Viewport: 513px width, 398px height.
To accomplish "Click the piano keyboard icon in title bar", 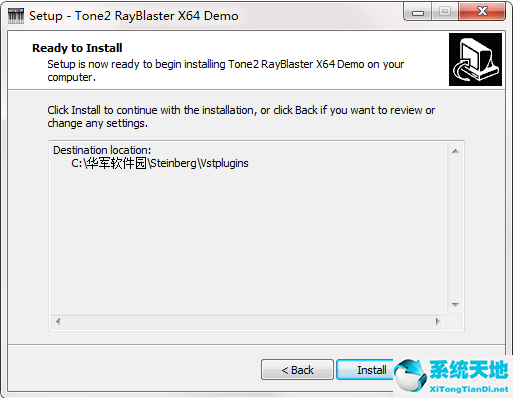I will tap(16, 16).
